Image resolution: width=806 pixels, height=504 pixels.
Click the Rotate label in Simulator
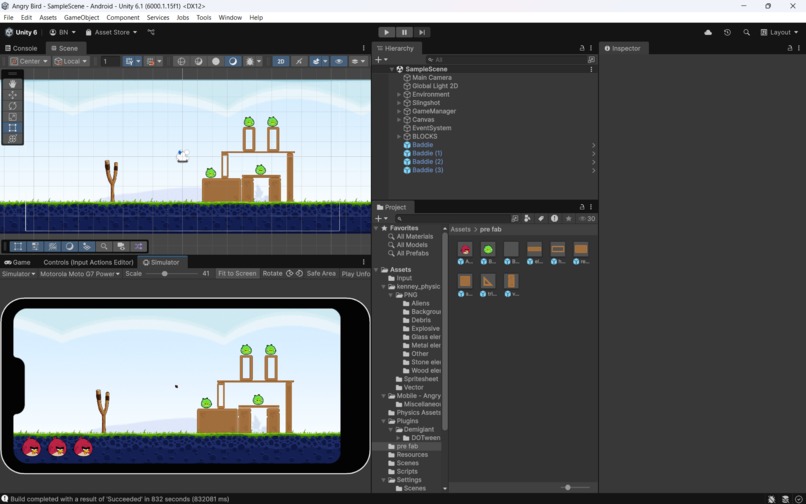tap(272, 274)
